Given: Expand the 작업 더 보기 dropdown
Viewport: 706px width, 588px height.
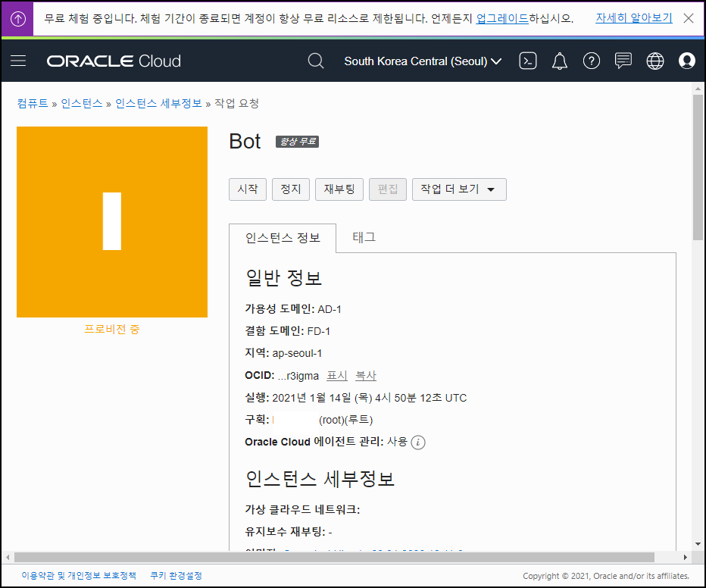Looking at the screenshot, I should click(459, 189).
